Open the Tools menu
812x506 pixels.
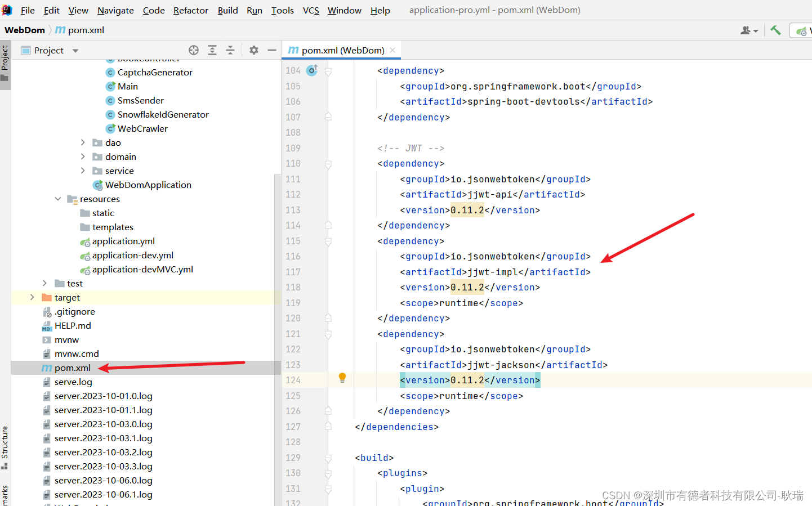click(283, 10)
